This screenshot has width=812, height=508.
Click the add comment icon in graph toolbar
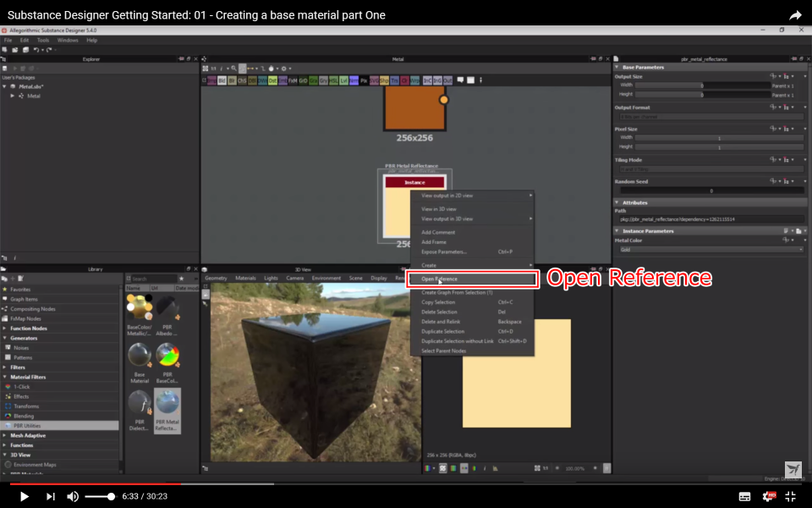tap(460, 80)
